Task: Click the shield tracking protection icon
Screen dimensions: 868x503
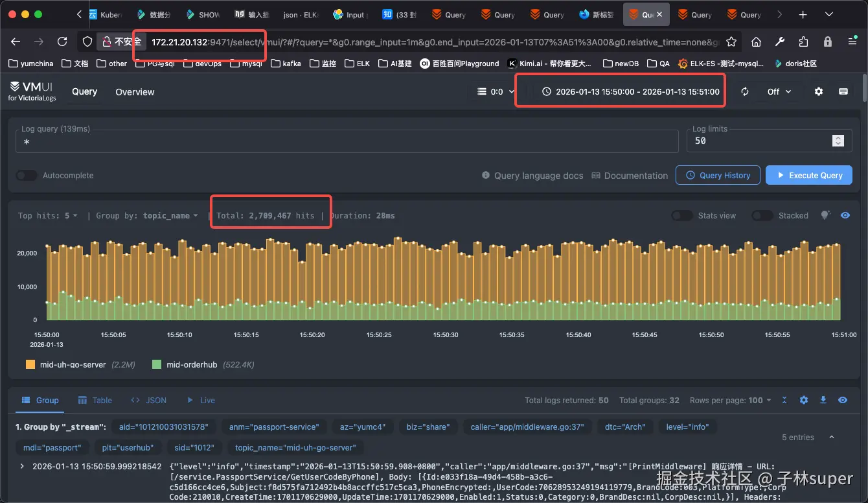Action: (x=87, y=41)
